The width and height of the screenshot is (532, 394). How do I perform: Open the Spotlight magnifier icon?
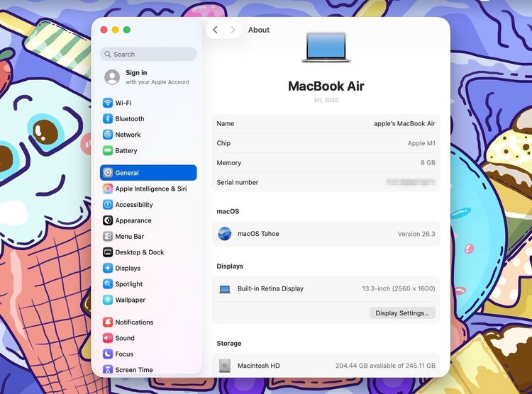coord(108,283)
